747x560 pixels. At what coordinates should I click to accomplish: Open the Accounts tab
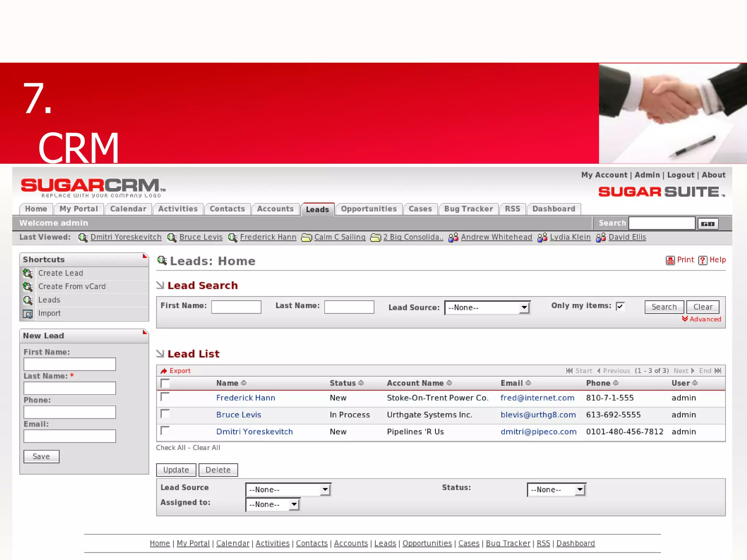point(275,209)
